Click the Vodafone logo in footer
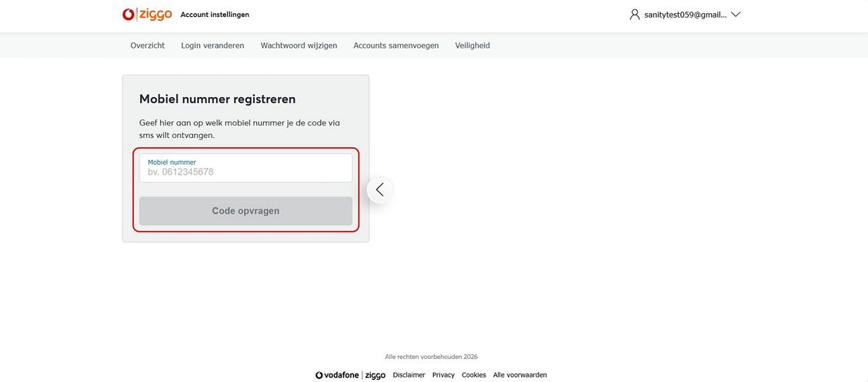868x382 pixels. point(337,376)
